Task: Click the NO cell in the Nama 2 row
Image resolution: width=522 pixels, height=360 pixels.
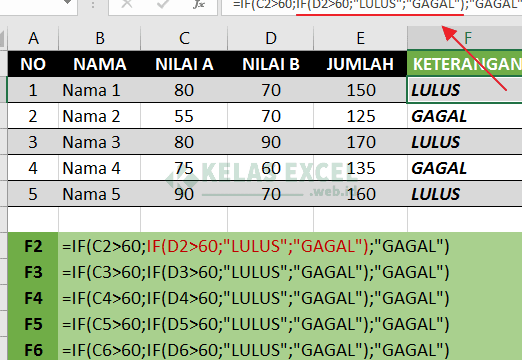Action: click(x=33, y=116)
